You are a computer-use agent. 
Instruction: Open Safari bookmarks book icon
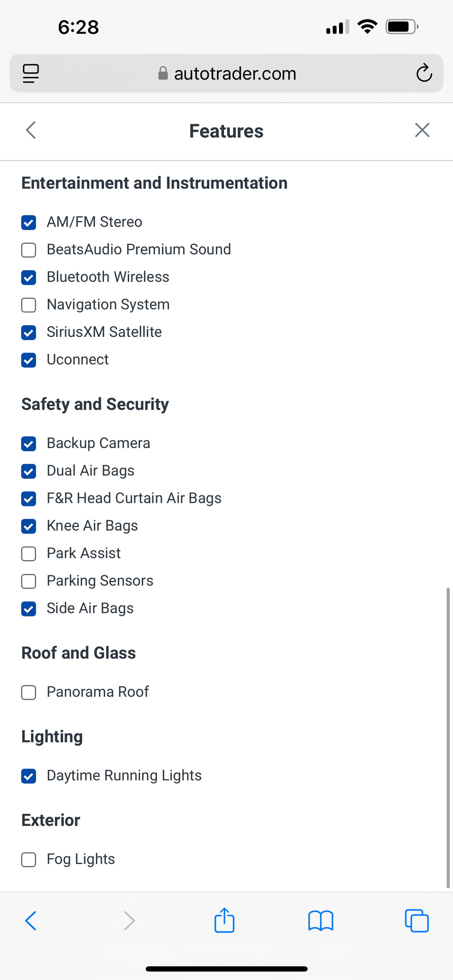[321, 921]
